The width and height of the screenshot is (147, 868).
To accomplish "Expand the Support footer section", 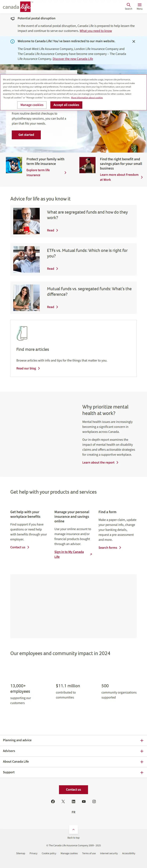I will [73, 772].
